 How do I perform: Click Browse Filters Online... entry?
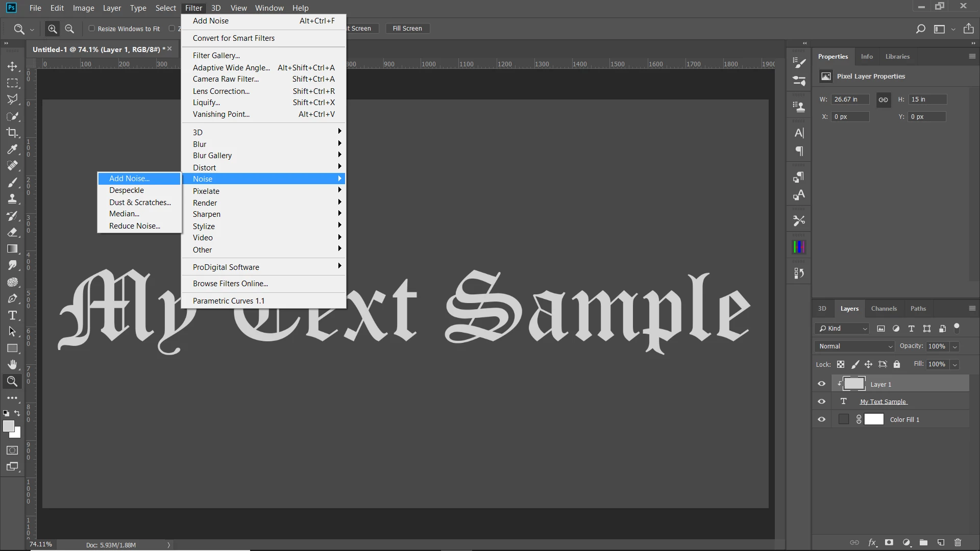tap(230, 284)
